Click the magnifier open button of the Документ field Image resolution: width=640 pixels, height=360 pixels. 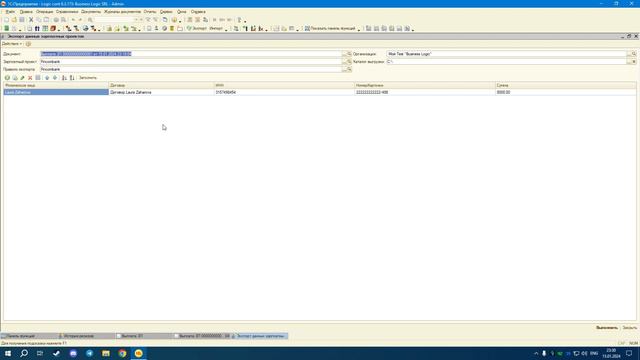(349, 54)
